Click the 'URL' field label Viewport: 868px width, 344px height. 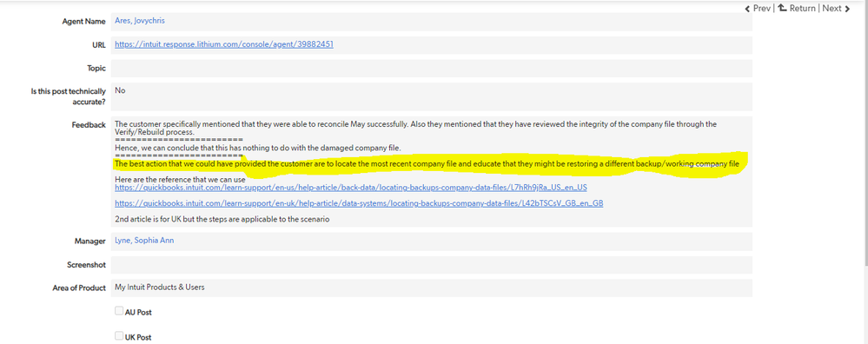click(x=99, y=45)
